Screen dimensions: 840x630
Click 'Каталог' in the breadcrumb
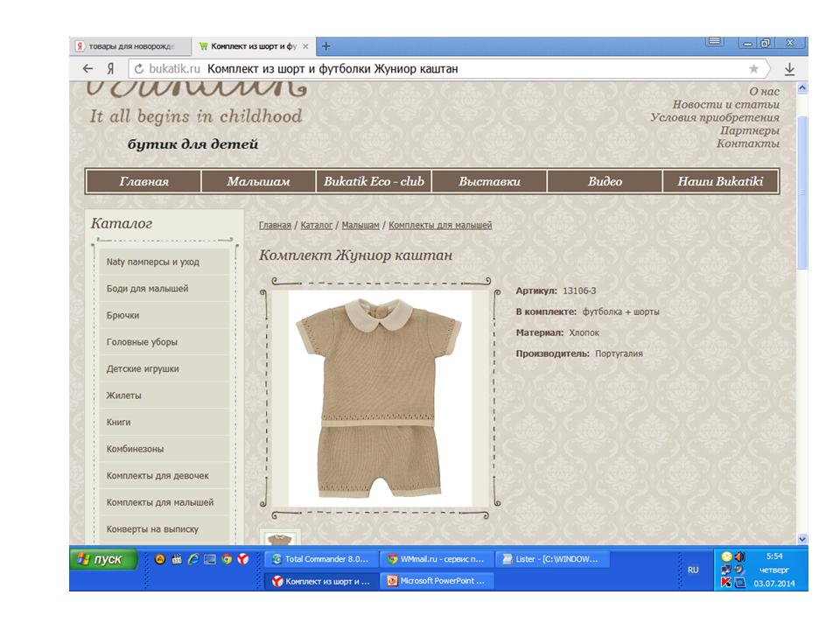tap(316, 225)
